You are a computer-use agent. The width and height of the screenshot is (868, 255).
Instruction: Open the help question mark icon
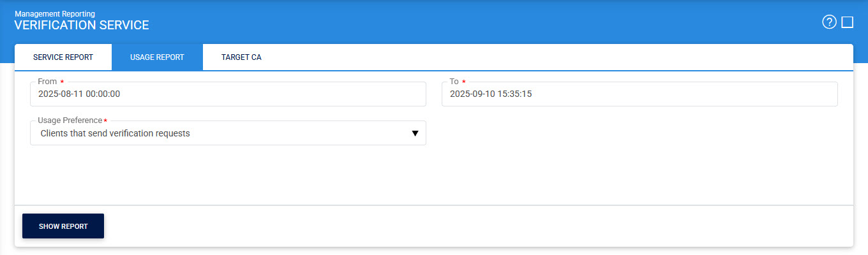(829, 23)
